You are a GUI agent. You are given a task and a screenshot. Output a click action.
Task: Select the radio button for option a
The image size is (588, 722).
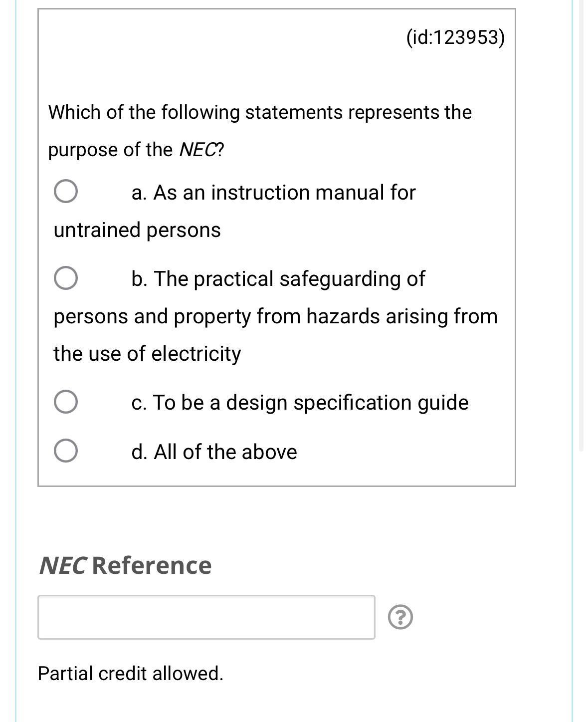coord(66,192)
